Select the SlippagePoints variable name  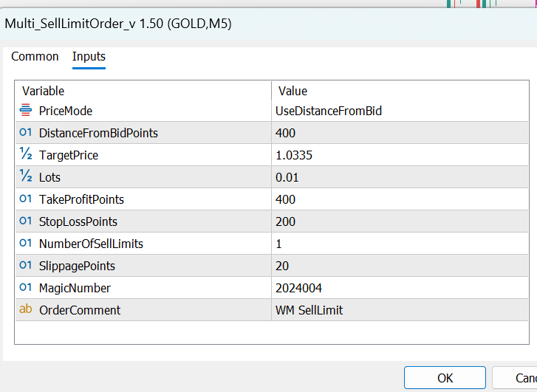tap(77, 266)
